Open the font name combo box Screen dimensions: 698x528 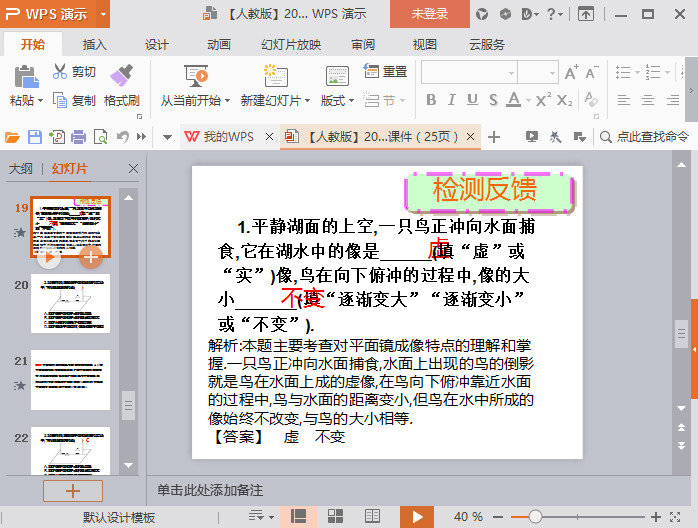(468, 72)
